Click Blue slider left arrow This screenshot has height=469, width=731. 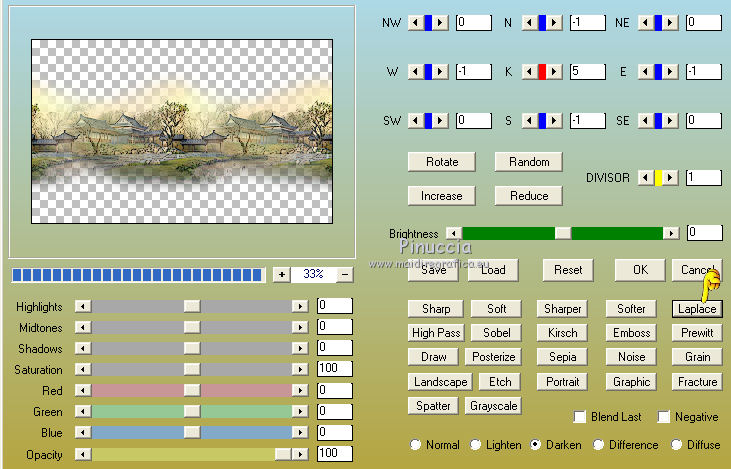(83, 432)
